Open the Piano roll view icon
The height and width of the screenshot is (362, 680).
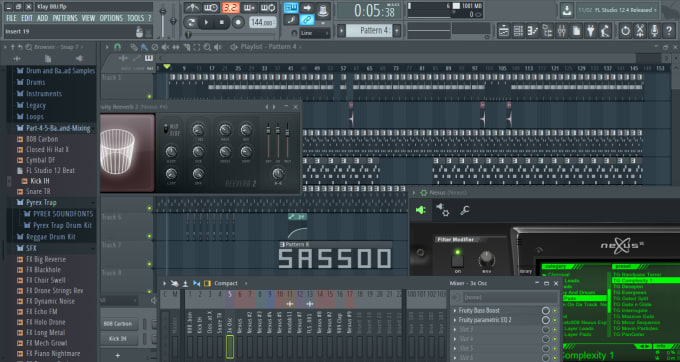tap(533, 31)
